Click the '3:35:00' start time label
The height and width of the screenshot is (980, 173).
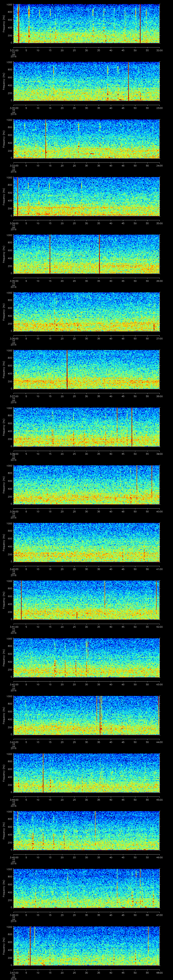14,280
